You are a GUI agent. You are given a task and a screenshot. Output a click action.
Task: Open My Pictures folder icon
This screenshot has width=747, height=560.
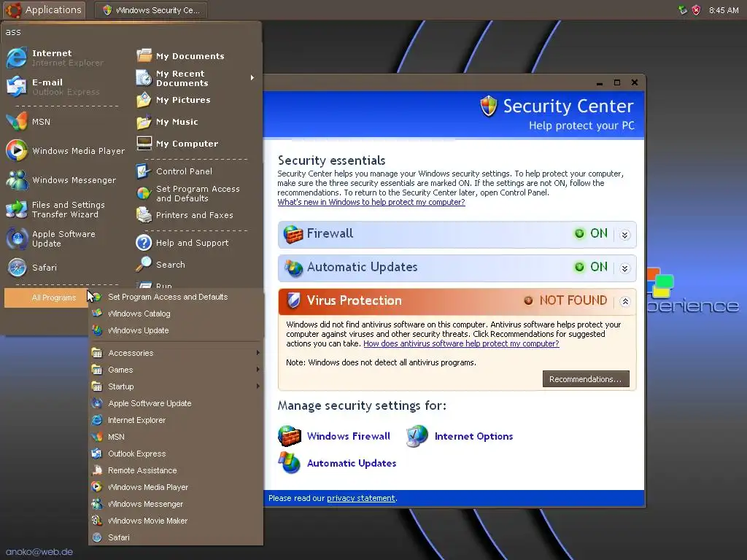tap(144, 100)
